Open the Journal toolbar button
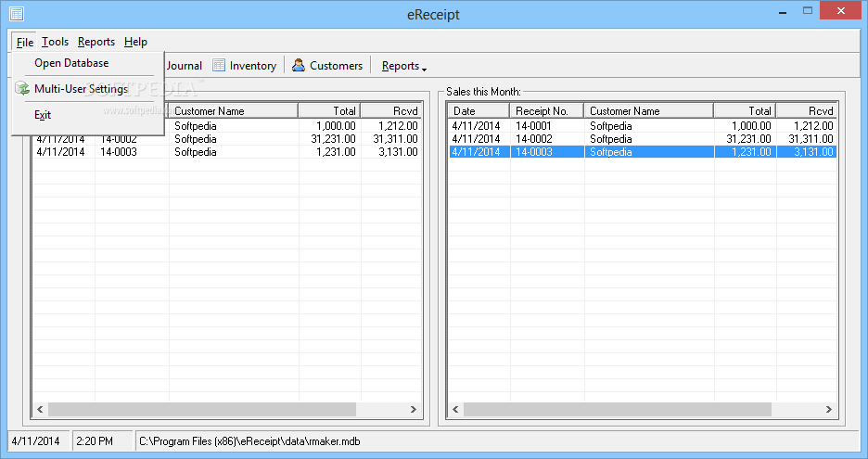868x459 pixels. click(x=185, y=65)
